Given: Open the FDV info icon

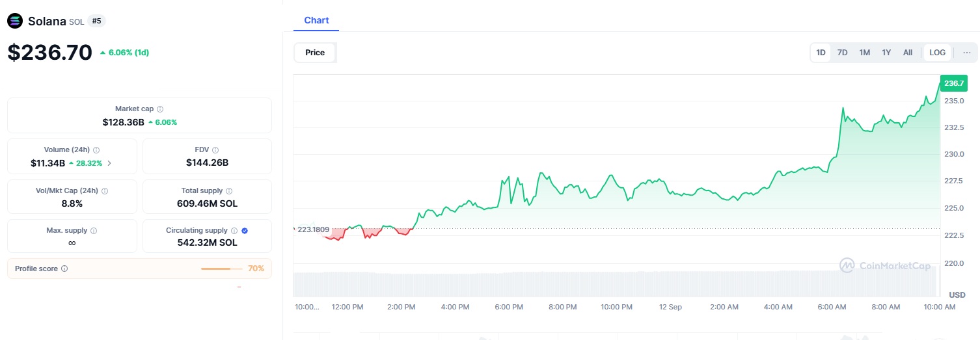Looking at the screenshot, I should pyautogui.click(x=215, y=150).
